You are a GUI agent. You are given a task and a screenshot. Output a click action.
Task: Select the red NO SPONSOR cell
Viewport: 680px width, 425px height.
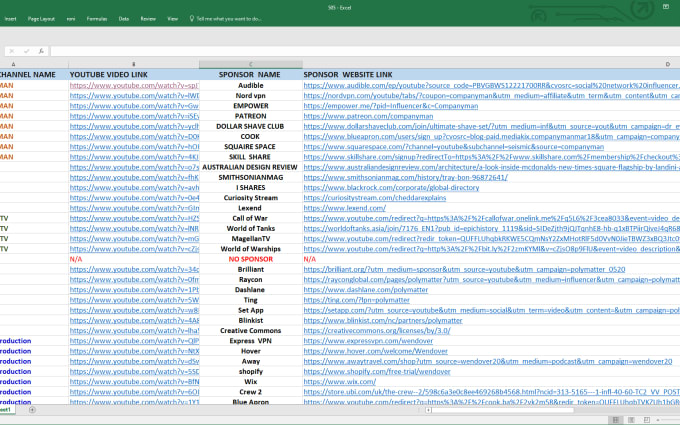click(251, 259)
